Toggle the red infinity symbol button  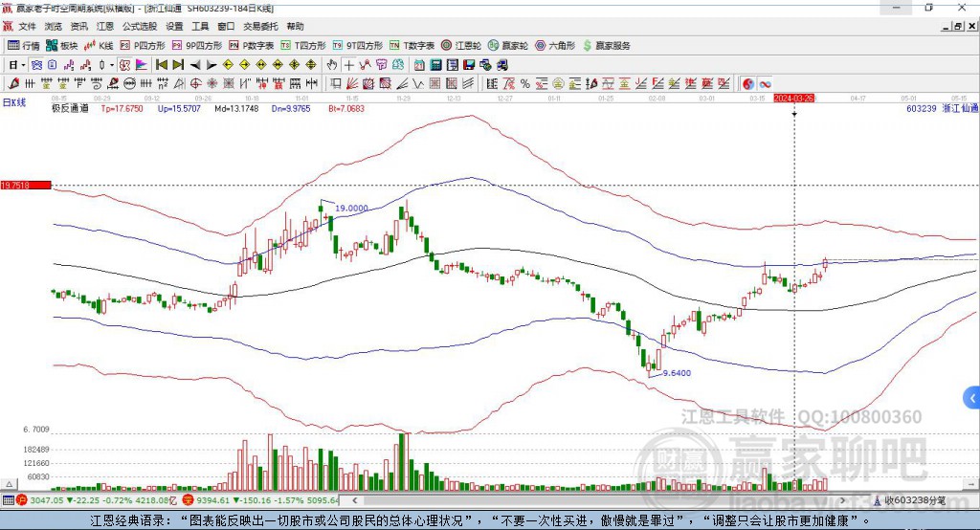click(765, 84)
